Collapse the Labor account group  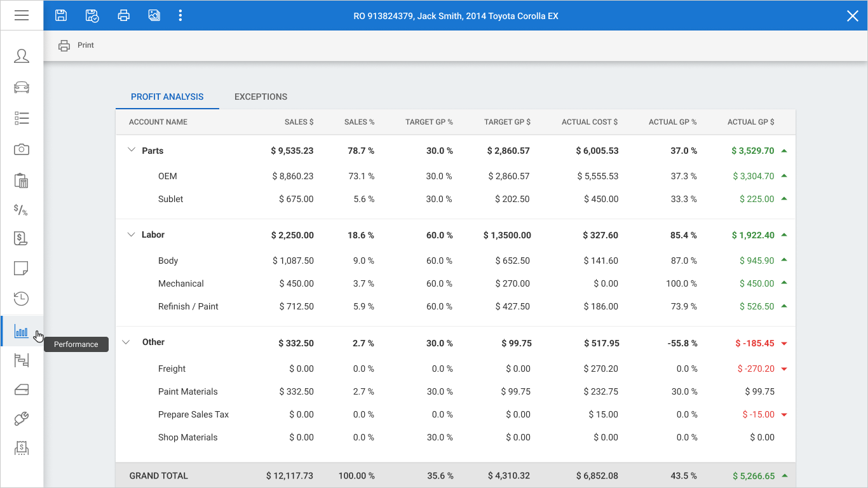(x=132, y=234)
